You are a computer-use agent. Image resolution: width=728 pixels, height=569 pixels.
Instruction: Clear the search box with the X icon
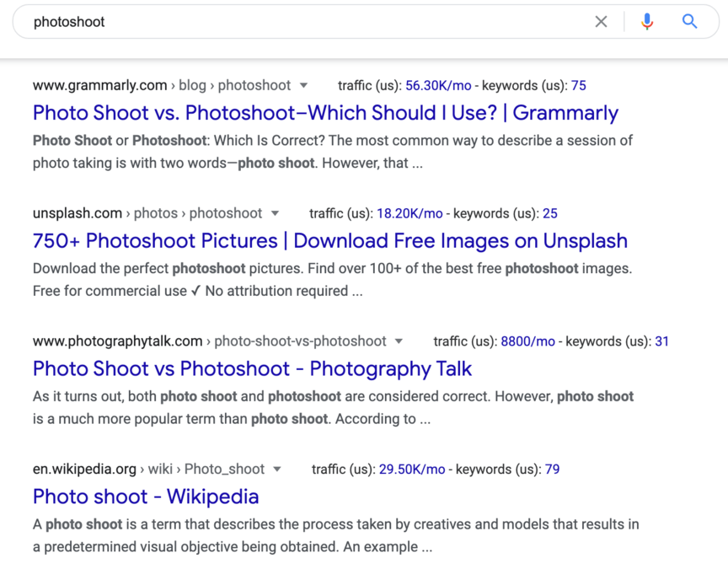tap(601, 21)
